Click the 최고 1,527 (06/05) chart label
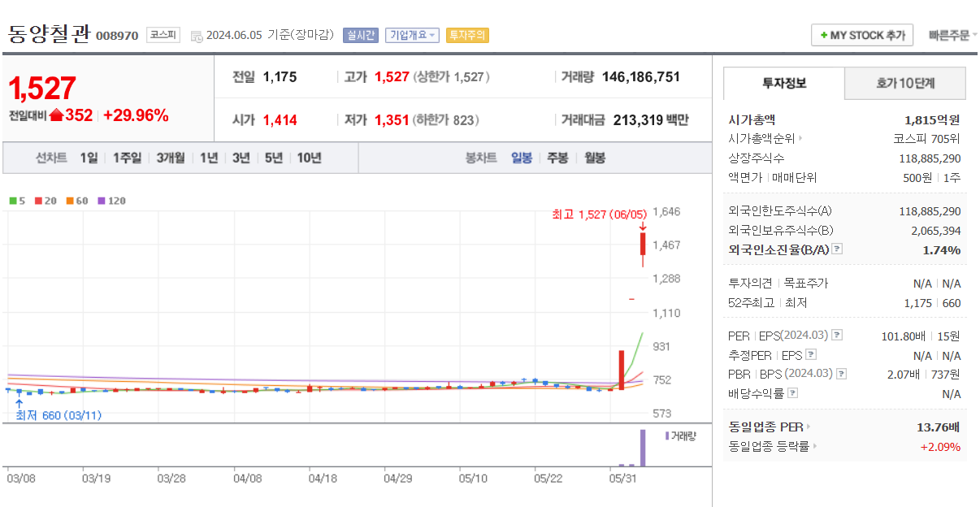This screenshot has height=507, width=980. (x=599, y=214)
